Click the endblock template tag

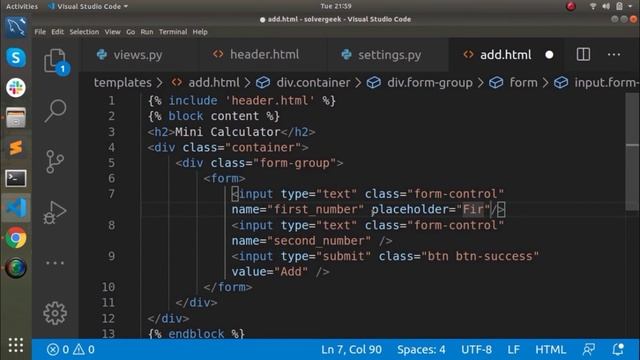(x=196, y=334)
